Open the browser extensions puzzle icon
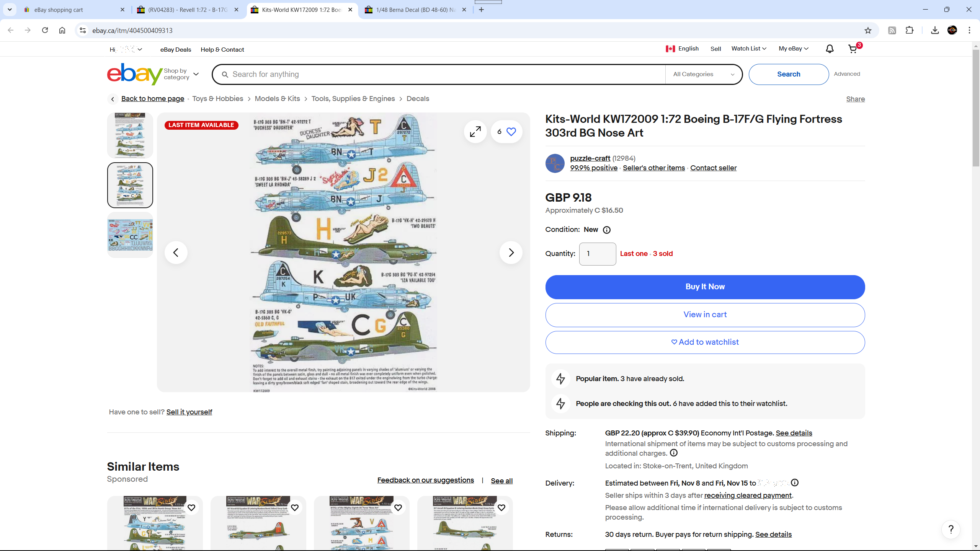This screenshot has height=551, width=980. tap(910, 31)
